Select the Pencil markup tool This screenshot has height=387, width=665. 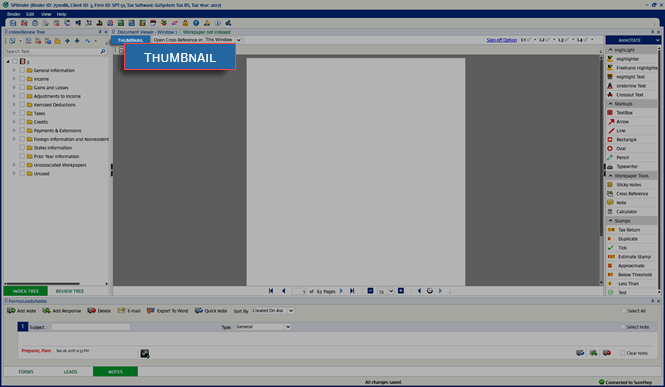632,157
